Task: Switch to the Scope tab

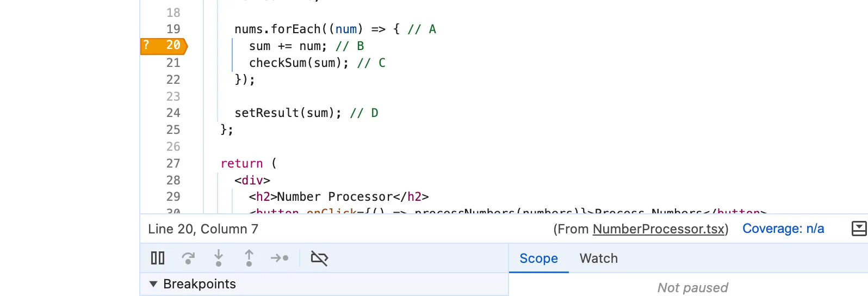Action: (x=538, y=258)
